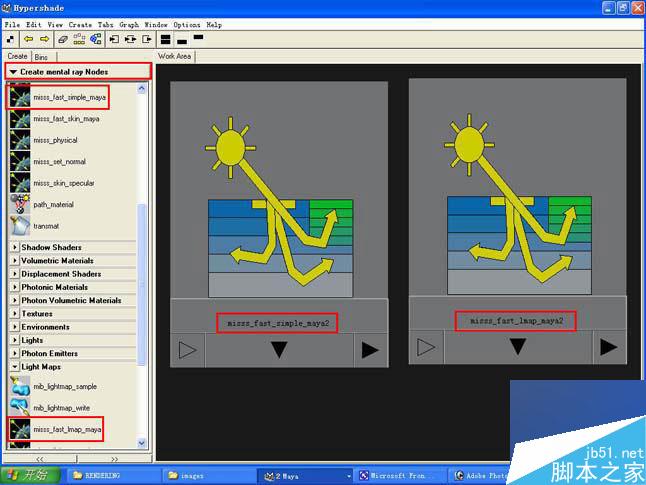Open the Create mental ray Nodes dropdown

coord(78,72)
